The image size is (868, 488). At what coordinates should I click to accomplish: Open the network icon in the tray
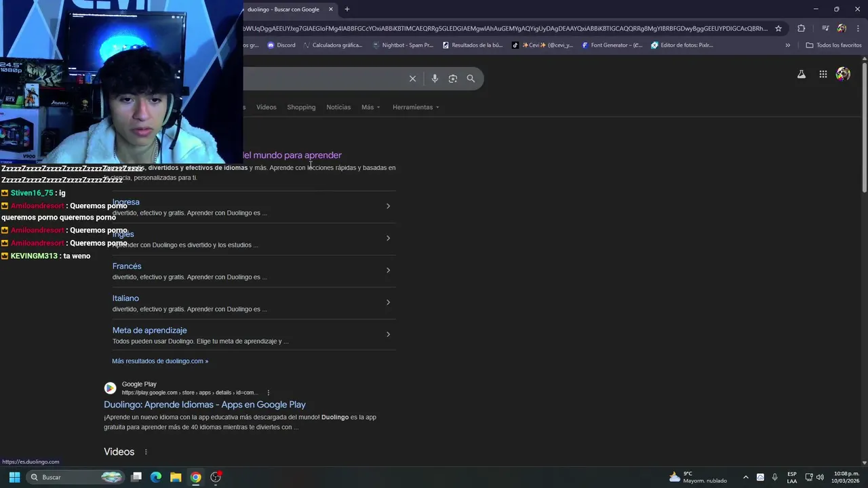click(x=809, y=477)
